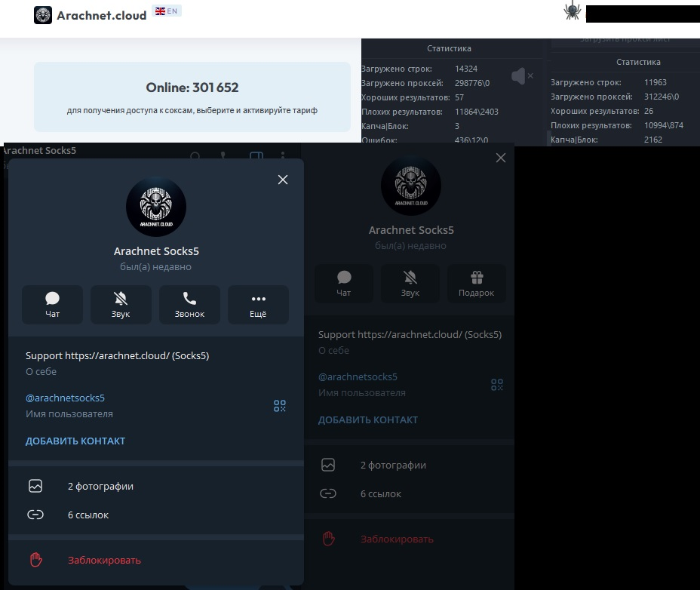Click the loaded rows value 11963
Image resolution: width=700 pixels, height=590 pixels.
(x=655, y=82)
